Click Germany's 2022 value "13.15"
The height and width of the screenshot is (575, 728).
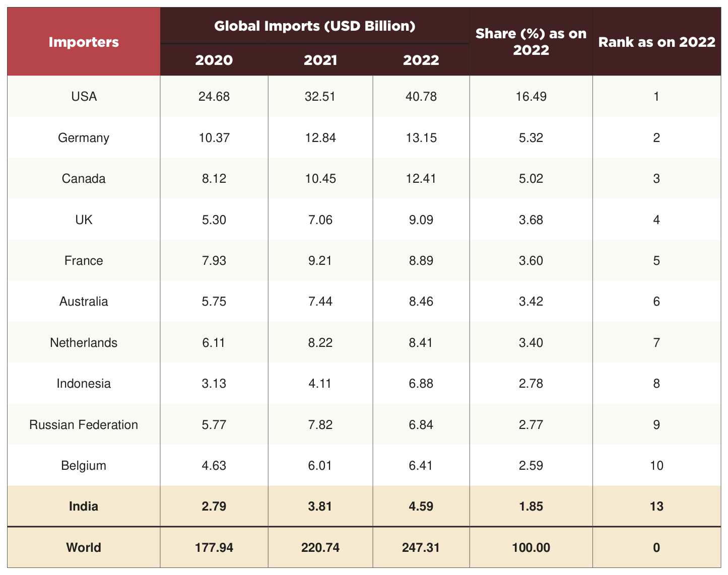pos(421,137)
